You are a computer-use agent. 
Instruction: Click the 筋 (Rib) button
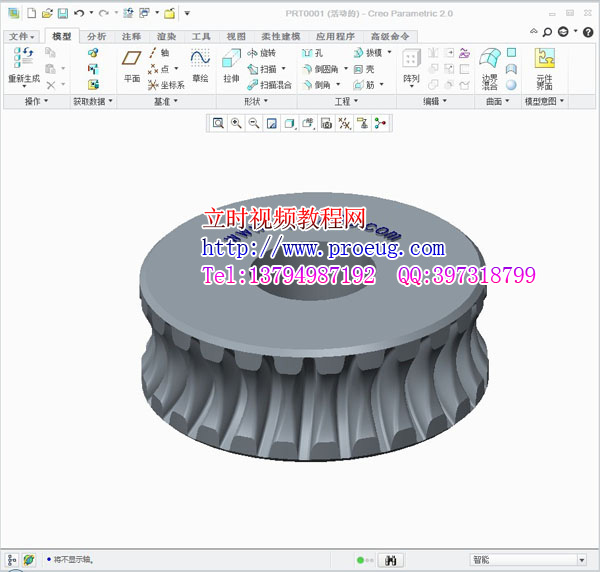click(364, 85)
